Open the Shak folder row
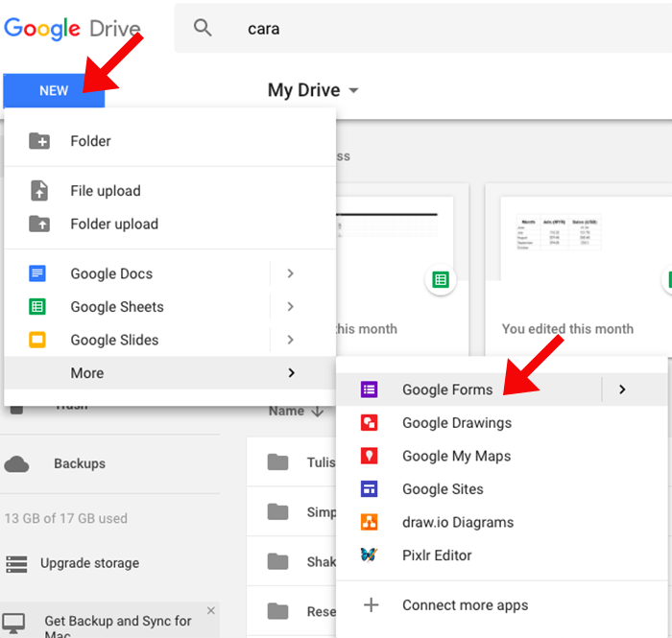672x638 pixels. (x=292, y=562)
